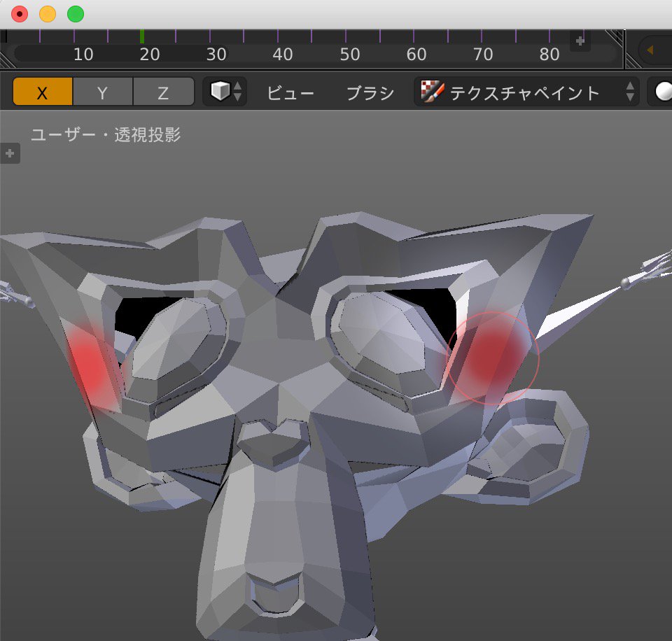
Task: Open the 3D view editor type dropdown
Action: click(x=225, y=92)
